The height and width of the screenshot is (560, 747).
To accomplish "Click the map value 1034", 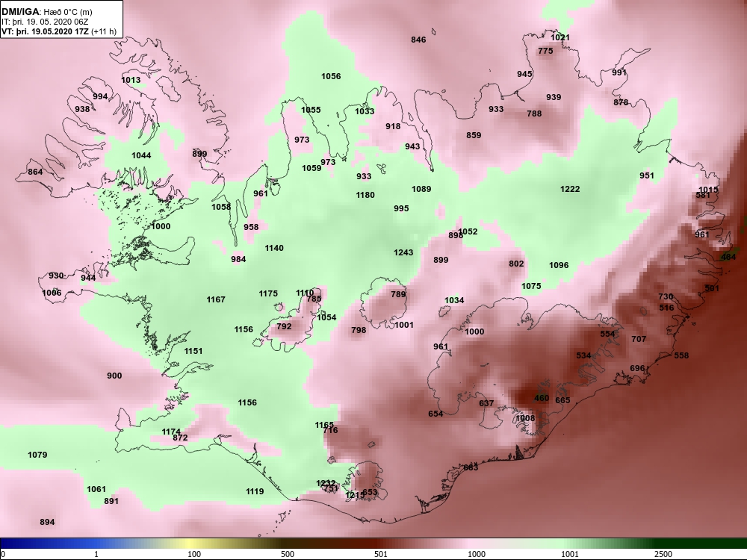I will coord(454,300).
